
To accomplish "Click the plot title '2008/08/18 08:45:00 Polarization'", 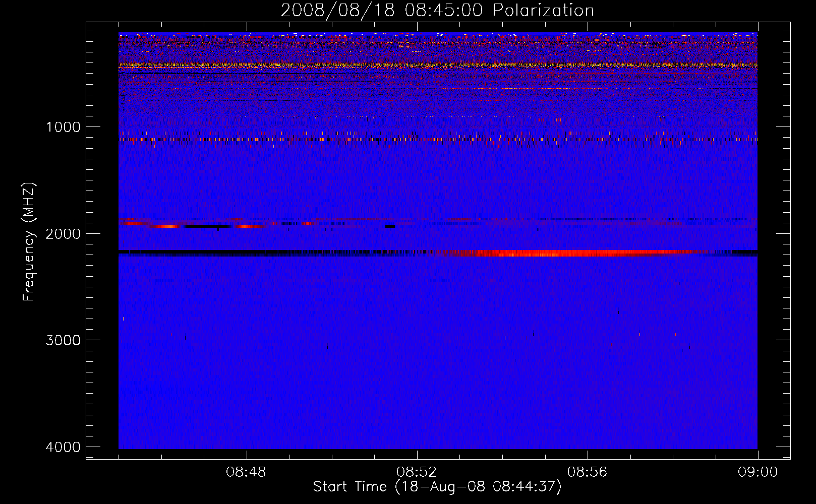I will click(x=437, y=10).
